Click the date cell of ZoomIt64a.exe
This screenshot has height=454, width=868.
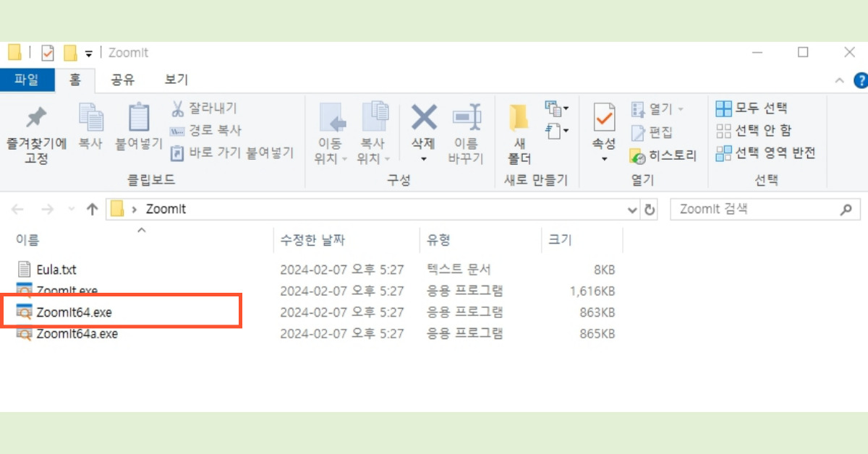tap(342, 334)
